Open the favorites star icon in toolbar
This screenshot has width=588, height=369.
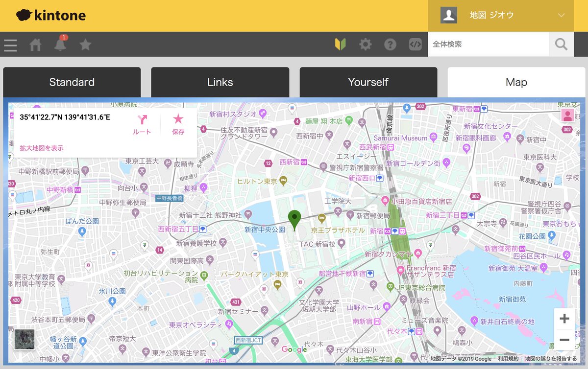click(x=85, y=45)
